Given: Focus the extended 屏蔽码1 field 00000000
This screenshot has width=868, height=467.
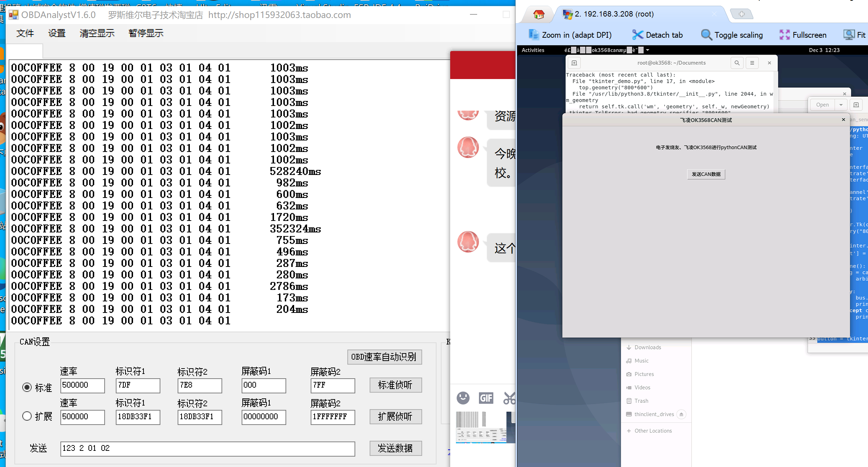Looking at the screenshot, I should pyautogui.click(x=264, y=417).
